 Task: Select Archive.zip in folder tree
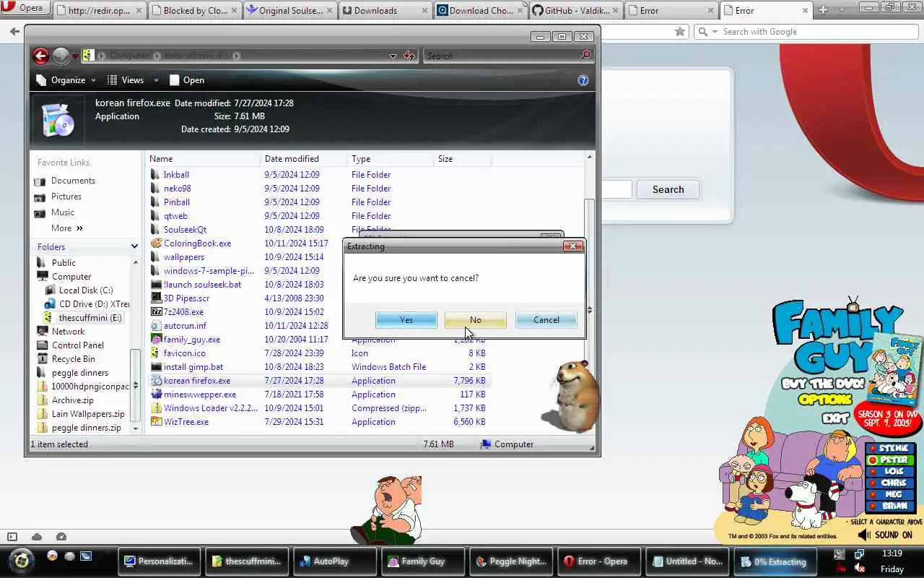tap(72, 400)
